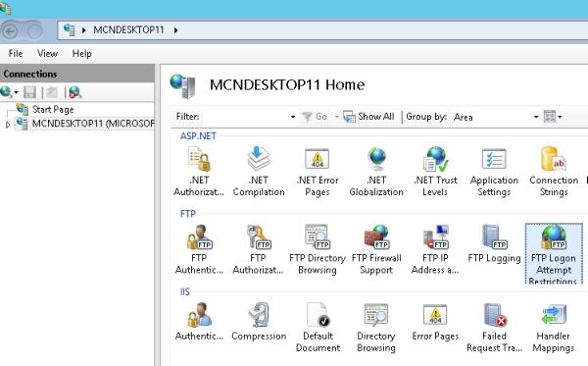Open FTP Authorization Rules feature
The height and width of the screenshot is (366, 588).
[258, 249]
